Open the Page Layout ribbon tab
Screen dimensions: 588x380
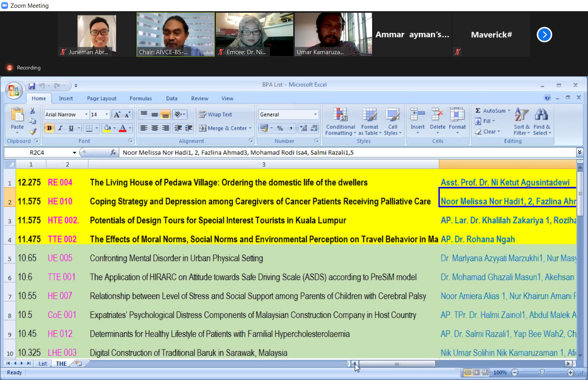[x=101, y=98]
